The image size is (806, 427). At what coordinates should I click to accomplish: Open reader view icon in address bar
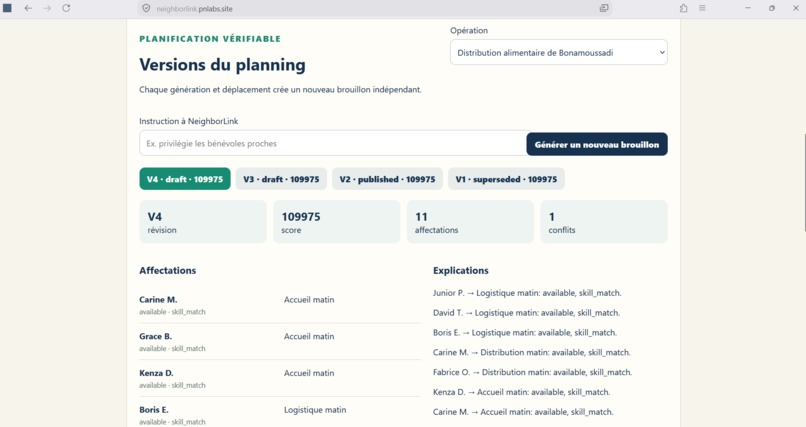604,8
